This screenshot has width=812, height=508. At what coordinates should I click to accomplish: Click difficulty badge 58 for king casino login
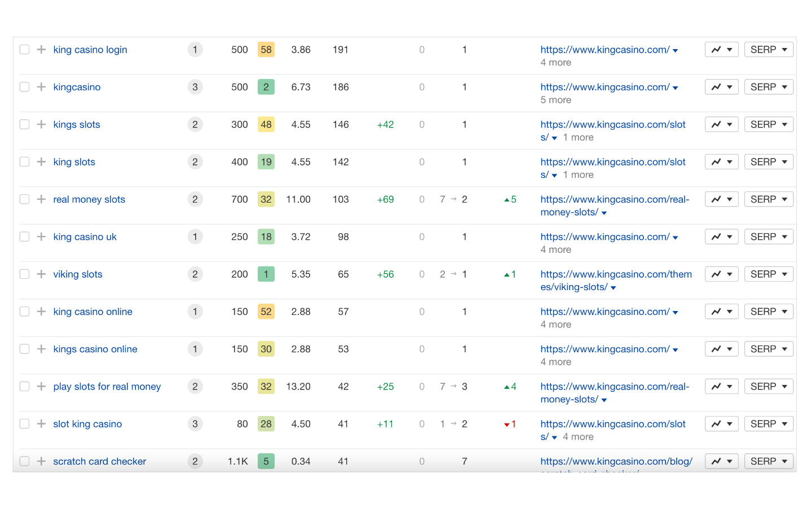click(266, 50)
